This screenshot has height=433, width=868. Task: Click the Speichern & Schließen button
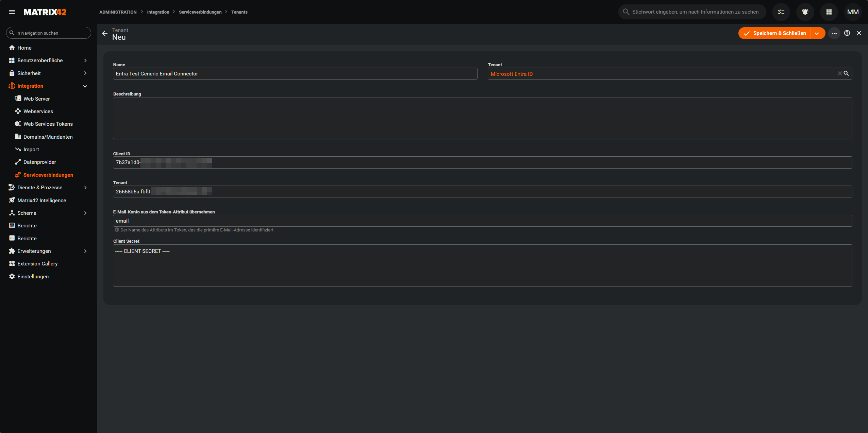[x=775, y=33]
